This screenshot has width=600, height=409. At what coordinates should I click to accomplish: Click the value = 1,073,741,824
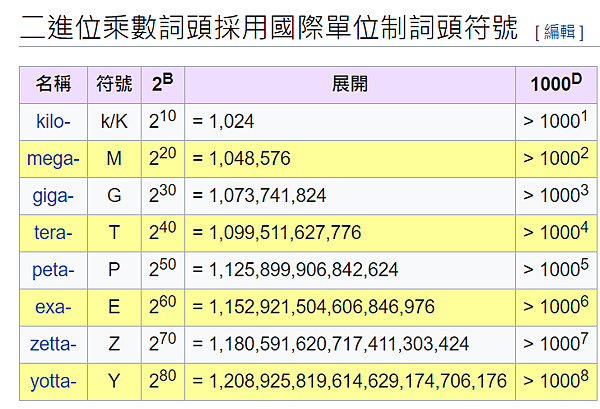259,196
